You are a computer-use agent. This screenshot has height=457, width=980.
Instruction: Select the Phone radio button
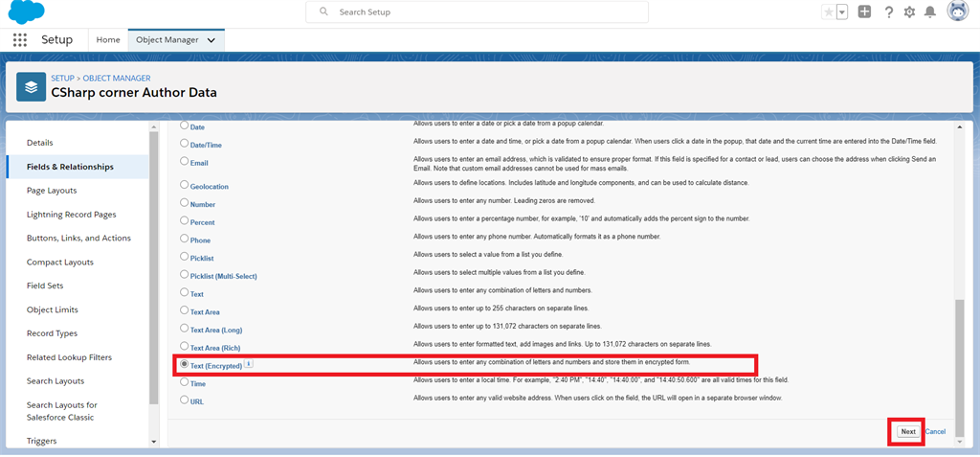pyautogui.click(x=185, y=239)
